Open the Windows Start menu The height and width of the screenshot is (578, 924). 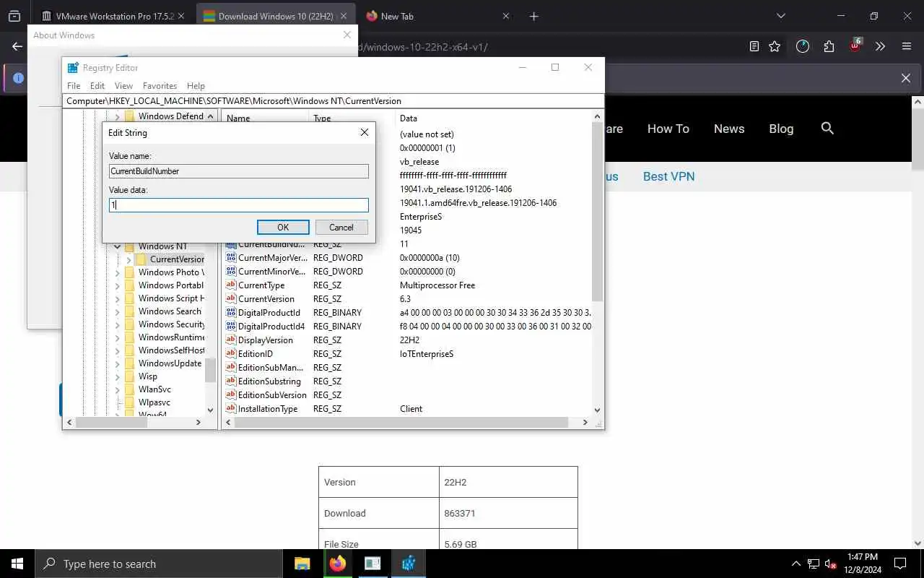pyautogui.click(x=17, y=564)
